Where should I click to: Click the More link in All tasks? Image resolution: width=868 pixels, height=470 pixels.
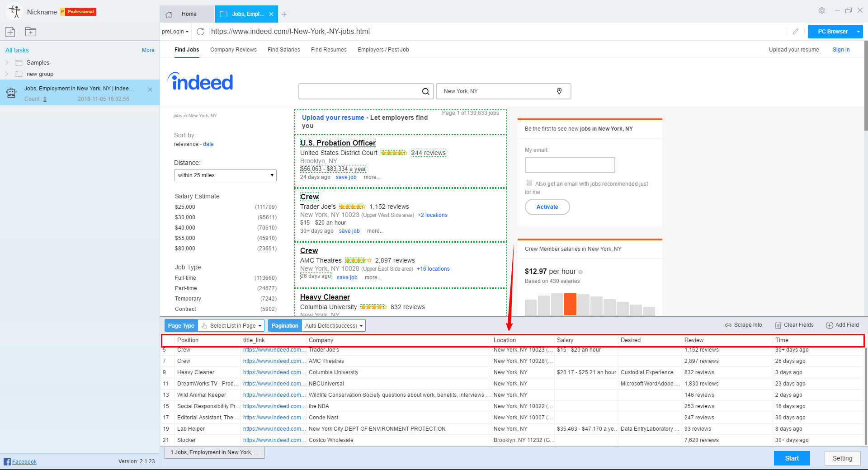148,50
